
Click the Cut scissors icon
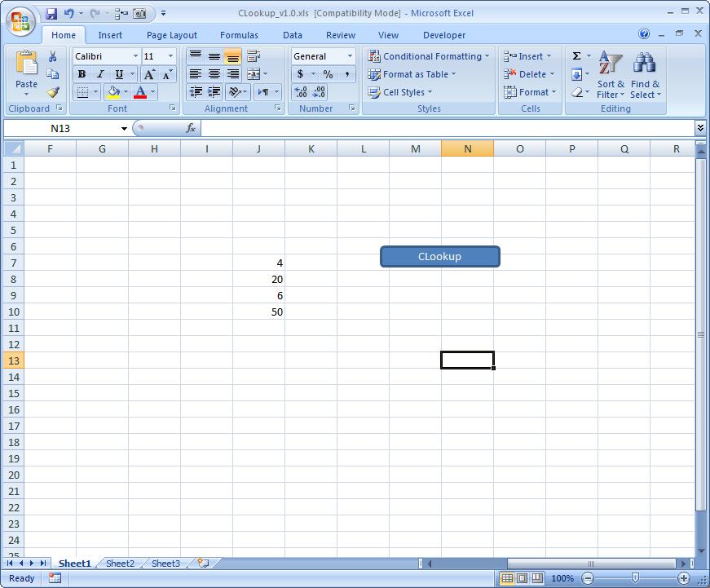pyautogui.click(x=52, y=56)
